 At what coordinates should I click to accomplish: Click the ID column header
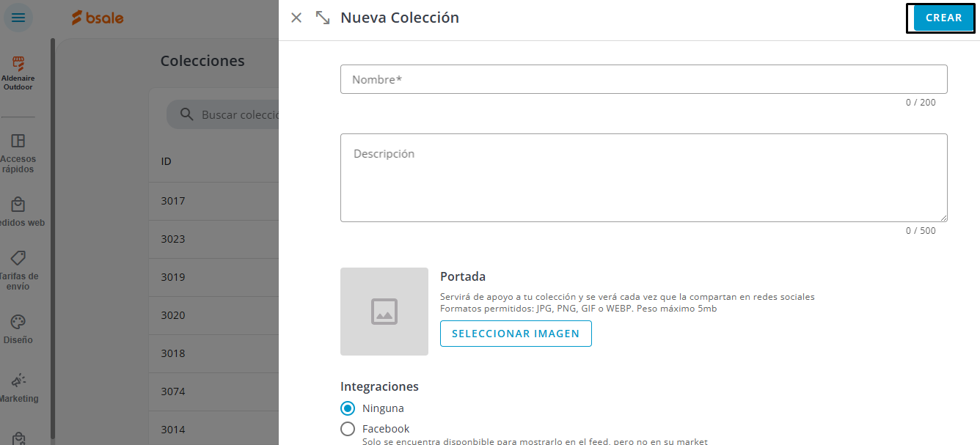pyautogui.click(x=167, y=161)
